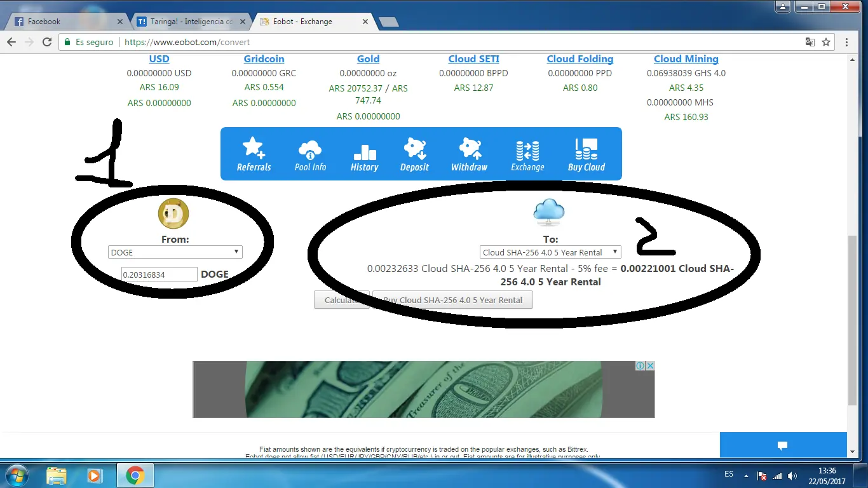This screenshot has width=868, height=488.
Task: Click the USD link
Action: click(159, 59)
